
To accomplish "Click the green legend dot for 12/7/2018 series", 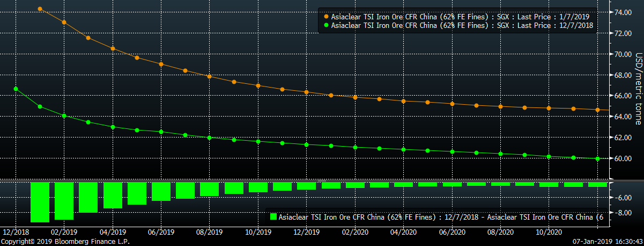I will 327,25.
